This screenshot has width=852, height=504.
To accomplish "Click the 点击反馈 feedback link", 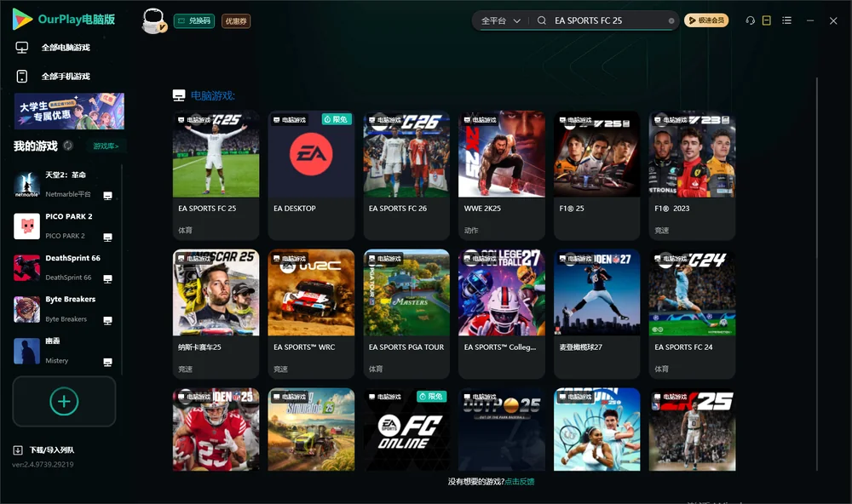I will pos(520,481).
